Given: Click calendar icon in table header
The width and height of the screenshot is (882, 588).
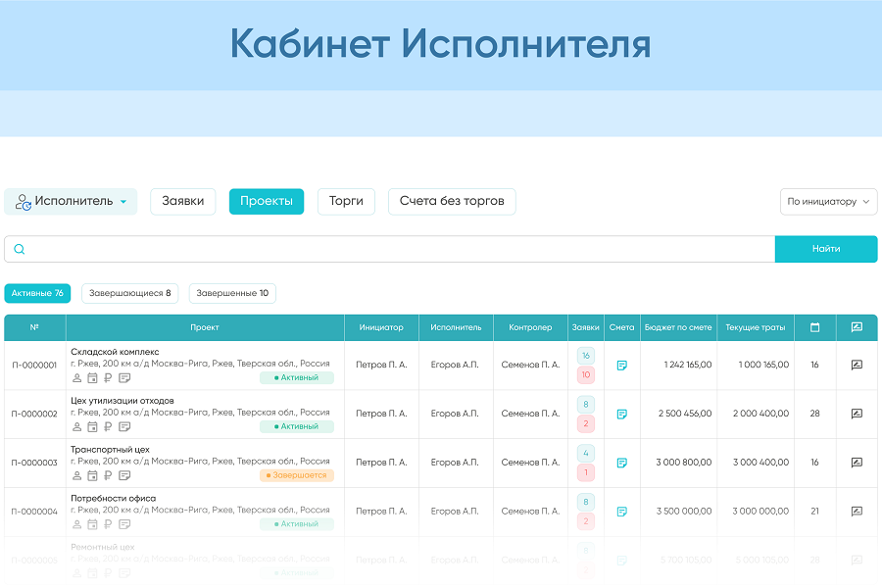Looking at the screenshot, I should coord(814,327).
